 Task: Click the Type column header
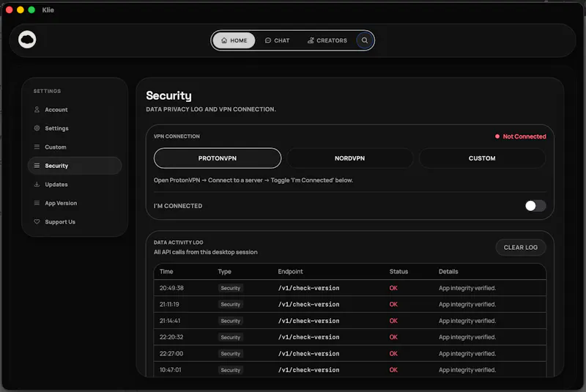tap(225, 271)
